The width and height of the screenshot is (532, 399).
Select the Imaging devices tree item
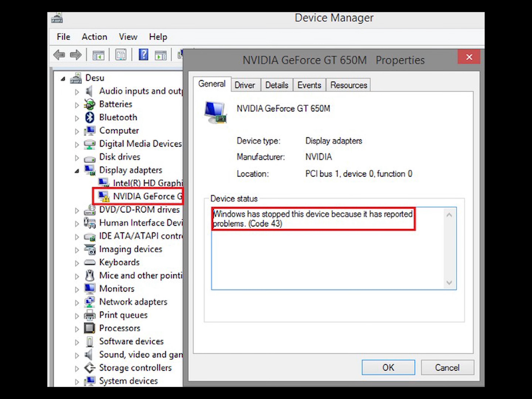point(131,249)
